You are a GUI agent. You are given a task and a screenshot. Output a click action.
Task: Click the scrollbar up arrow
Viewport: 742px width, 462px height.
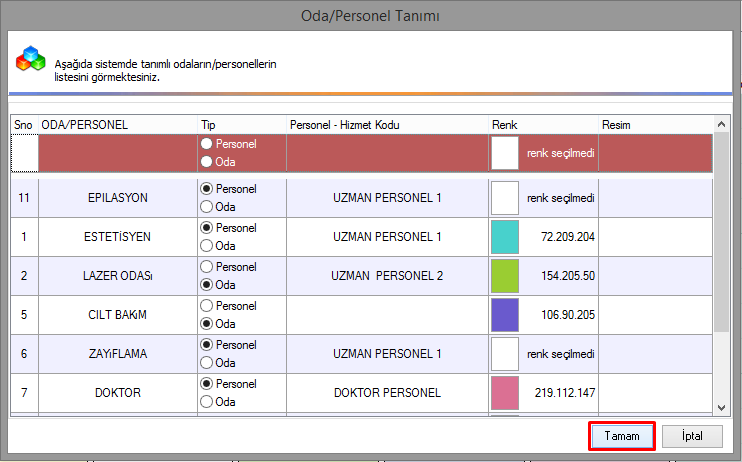pos(721,124)
